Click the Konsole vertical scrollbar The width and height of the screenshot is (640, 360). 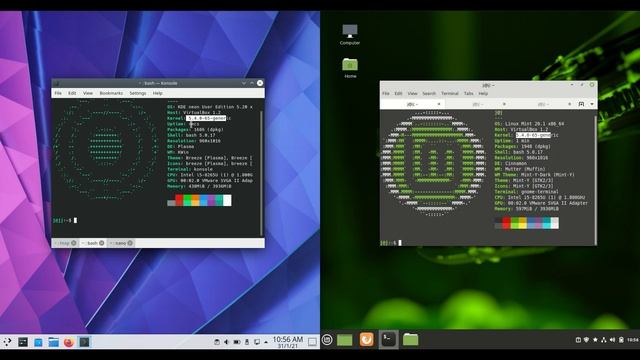[x=262, y=173]
